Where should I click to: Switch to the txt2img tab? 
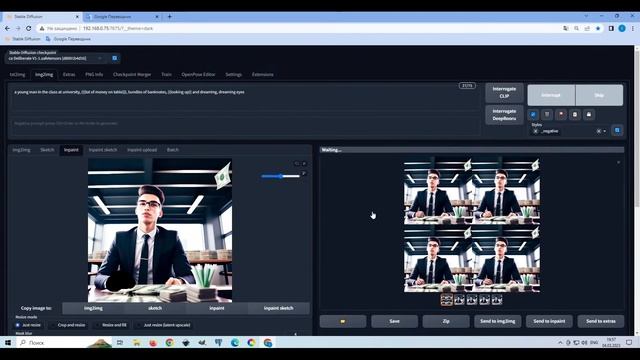(x=18, y=75)
